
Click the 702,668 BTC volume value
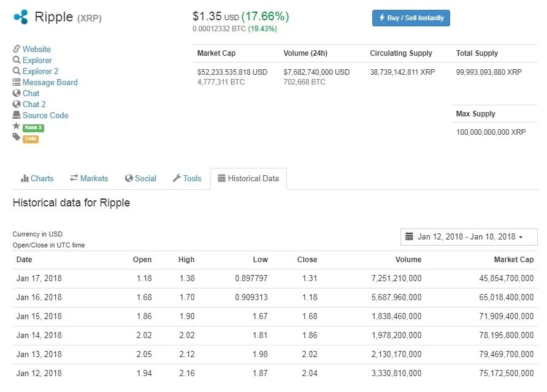click(x=304, y=82)
